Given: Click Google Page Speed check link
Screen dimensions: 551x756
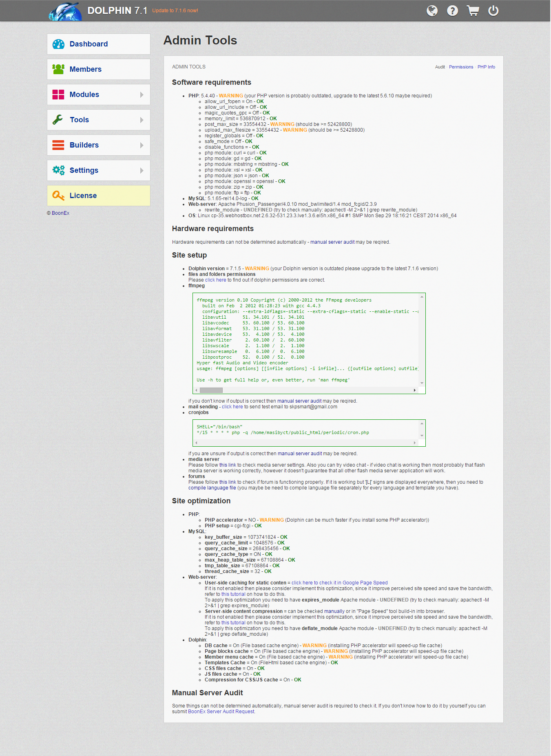Looking at the screenshot, I should (339, 583).
